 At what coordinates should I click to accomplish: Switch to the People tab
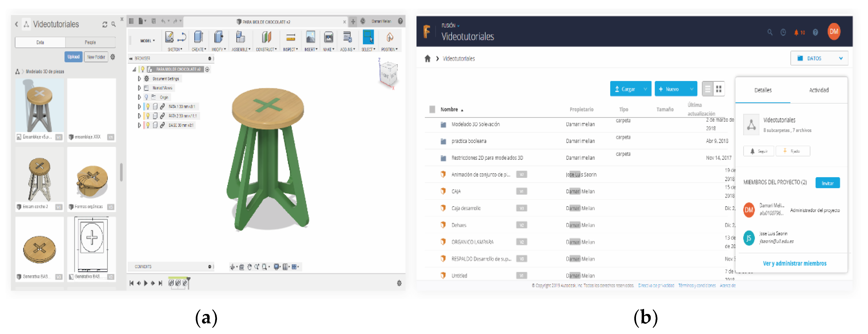click(90, 42)
